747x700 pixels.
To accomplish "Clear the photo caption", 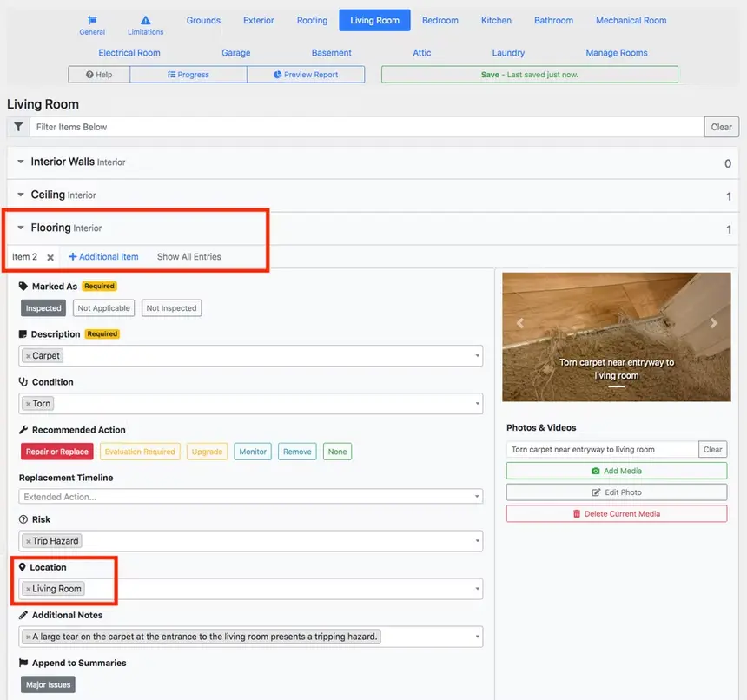I will click(713, 450).
